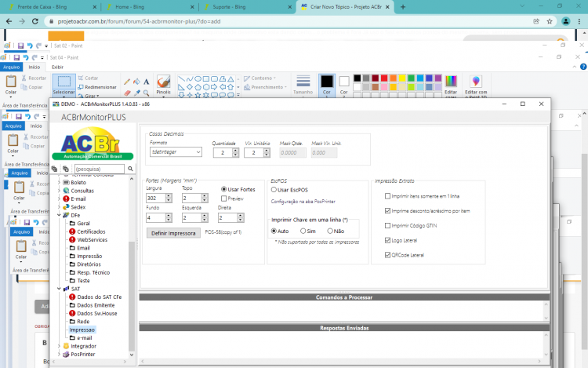The width and height of the screenshot is (588, 368).
Task: Click the Definir Impressora button
Action: point(173,233)
